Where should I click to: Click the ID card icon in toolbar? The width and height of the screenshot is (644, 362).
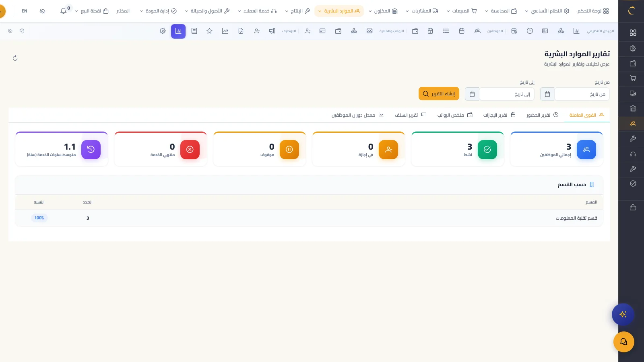pos(545,31)
